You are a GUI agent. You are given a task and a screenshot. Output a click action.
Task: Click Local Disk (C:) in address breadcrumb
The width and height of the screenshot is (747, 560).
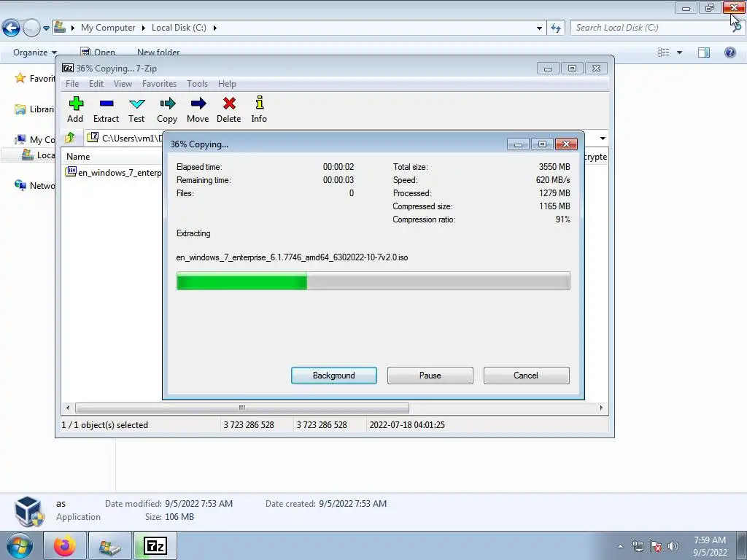tap(179, 28)
